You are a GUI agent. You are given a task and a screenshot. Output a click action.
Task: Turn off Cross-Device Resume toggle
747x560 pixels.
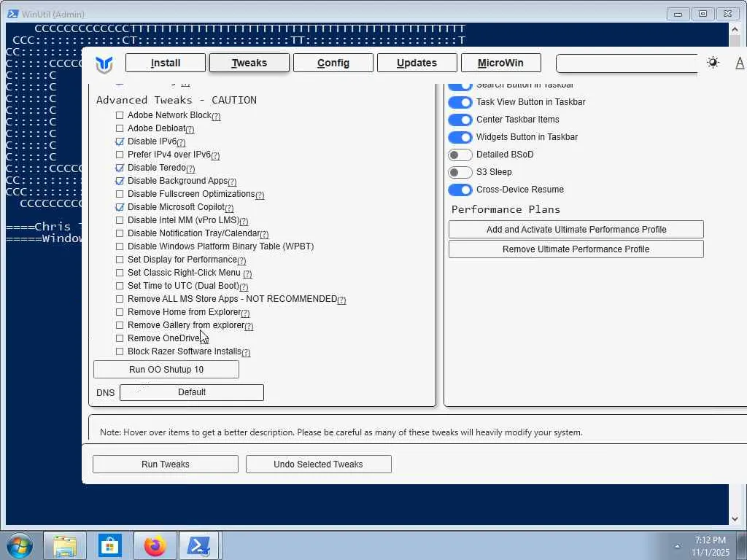460,190
